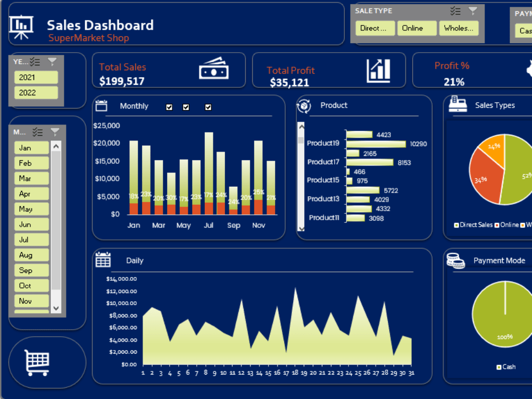The height and width of the screenshot is (399, 532).
Task: Click the Online legend color swatch
Action: pyautogui.click(x=497, y=225)
